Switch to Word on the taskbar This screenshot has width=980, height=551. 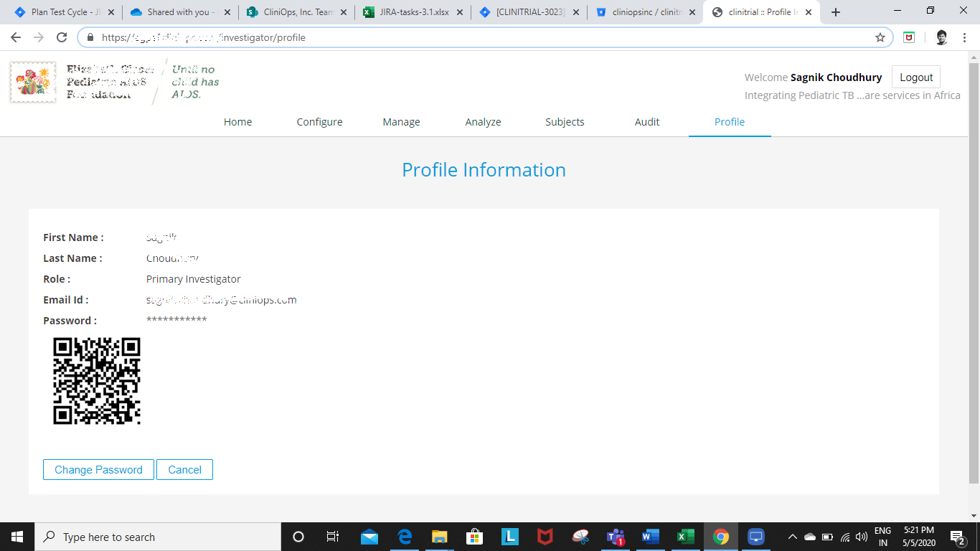click(651, 537)
